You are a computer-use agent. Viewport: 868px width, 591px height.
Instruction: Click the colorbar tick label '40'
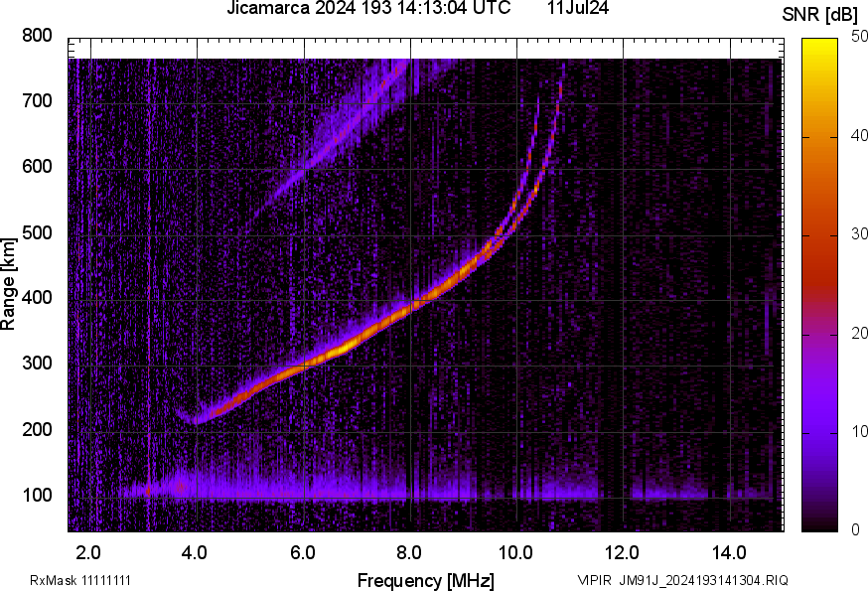858,136
